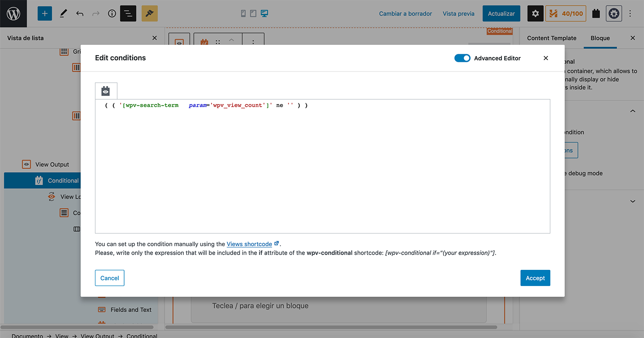The height and width of the screenshot is (338, 644).
Task: Collapse the conditions panel chevron
Action: coord(632,111)
